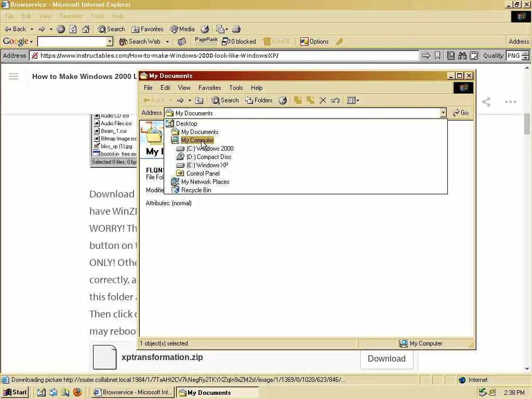This screenshot has width=532, height=399.
Task: Click the clipboard icon near Quality
Action: (474, 56)
